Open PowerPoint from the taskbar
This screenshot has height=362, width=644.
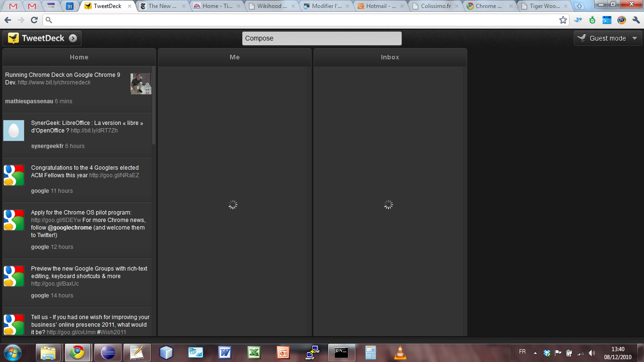point(283,353)
